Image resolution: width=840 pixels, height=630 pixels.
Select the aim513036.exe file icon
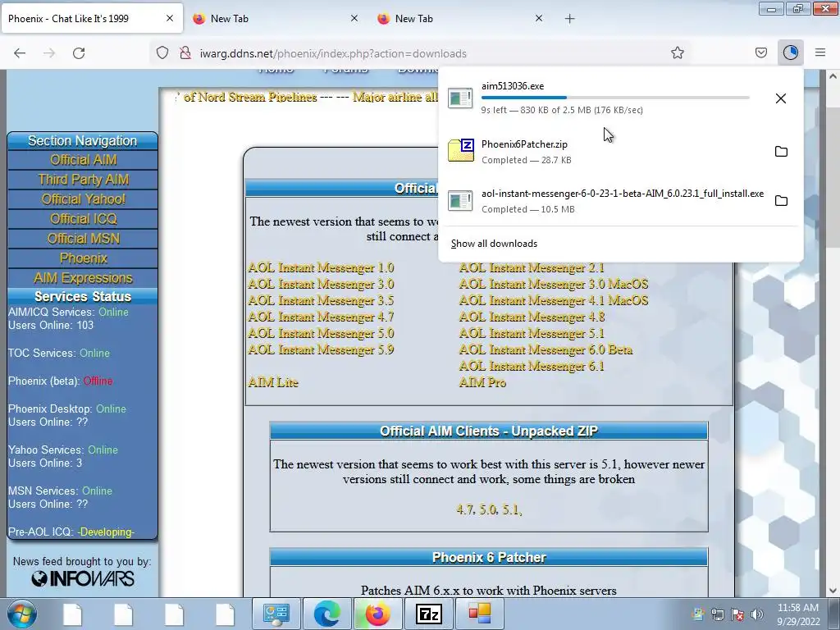click(x=460, y=98)
